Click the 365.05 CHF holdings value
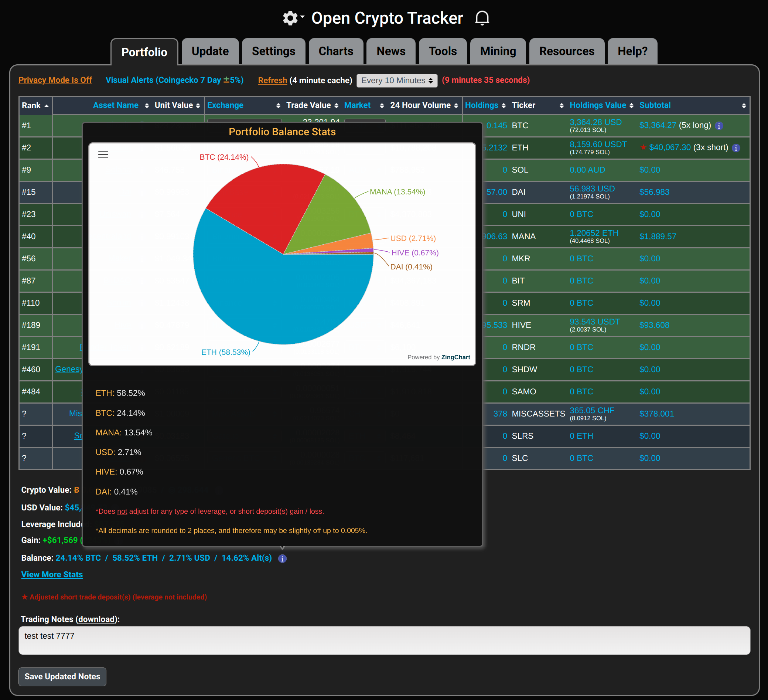The image size is (768, 700). (592, 410)
